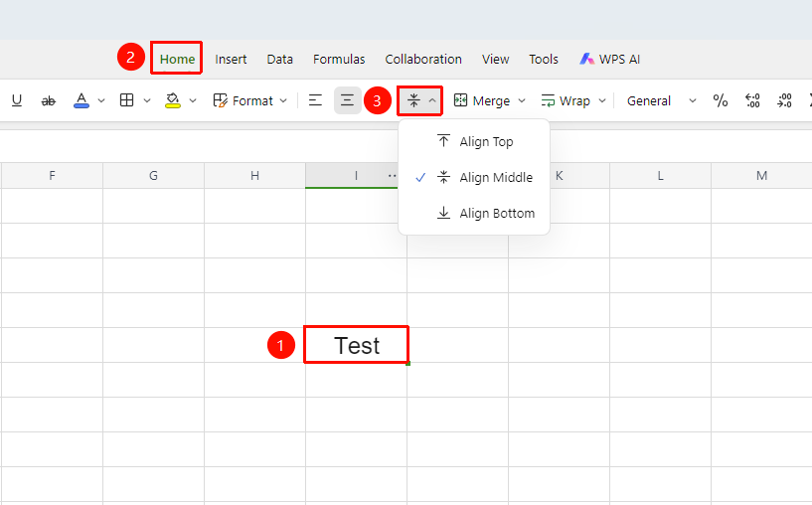The height and width of the screenshot is (505, 812).
Task: Switch to the View tab
Action: 496,59
